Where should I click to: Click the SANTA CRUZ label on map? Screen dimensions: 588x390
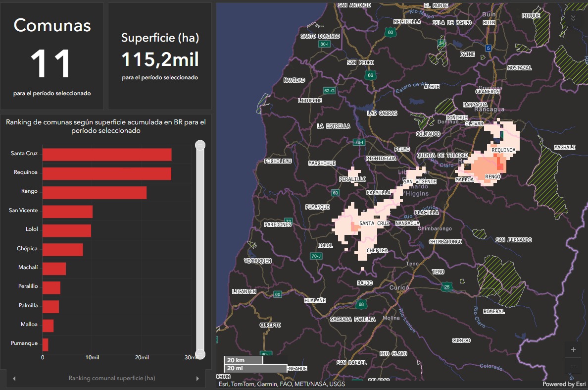pos(374,223)
